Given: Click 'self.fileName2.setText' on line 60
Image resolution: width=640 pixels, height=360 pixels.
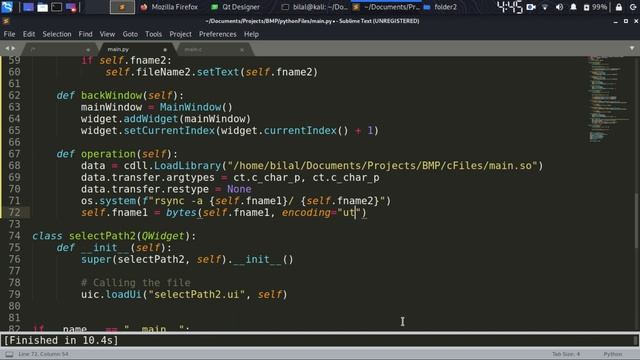Looking at the screenshot, I should (172, 72).
